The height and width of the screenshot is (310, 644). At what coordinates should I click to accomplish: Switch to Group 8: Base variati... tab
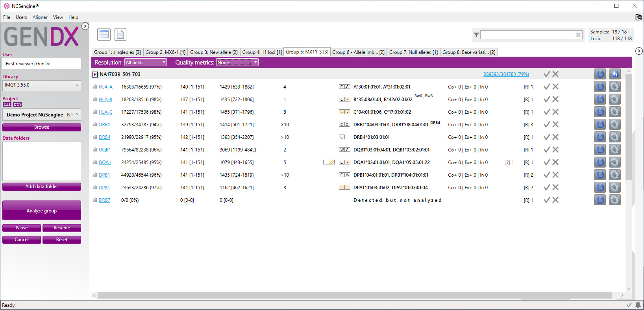coord(469,52)
